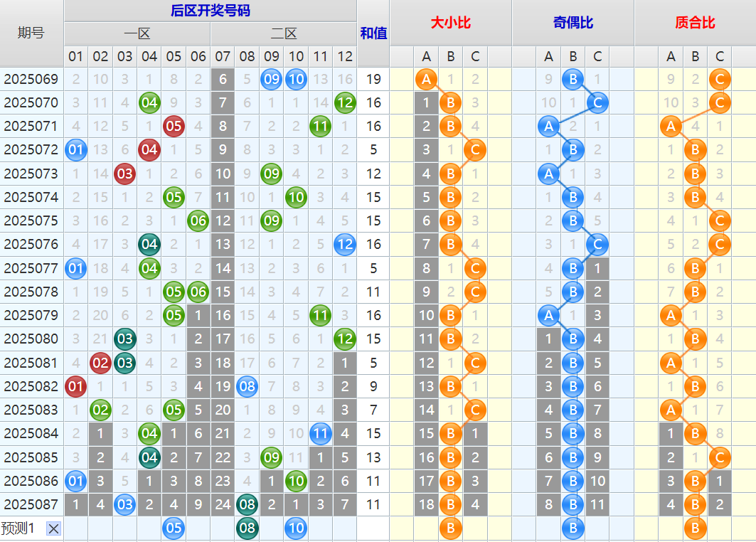Click gray cell 24 in row 2025087
756x542 pixels.
coord(223,504)
